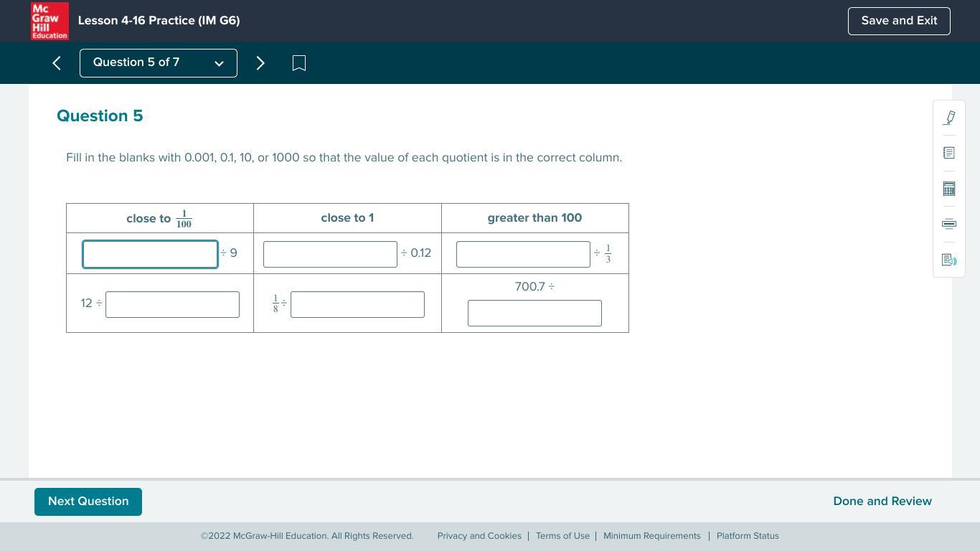Focus the blank before ÷ 1/3

point(523,254)
